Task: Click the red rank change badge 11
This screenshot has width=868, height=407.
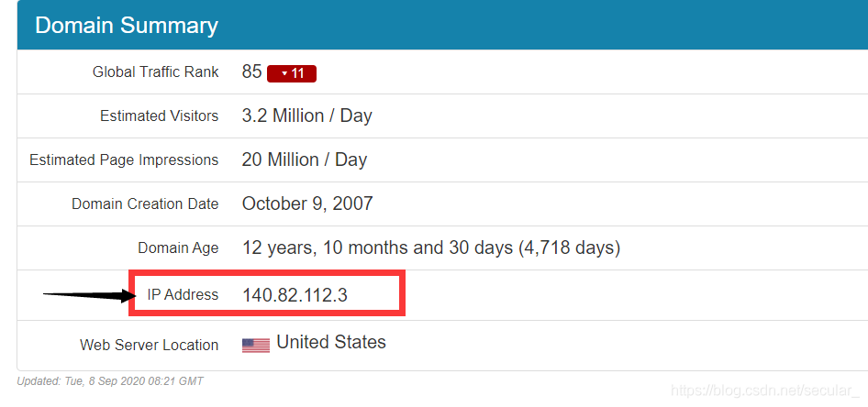Action: click(292, 73)
